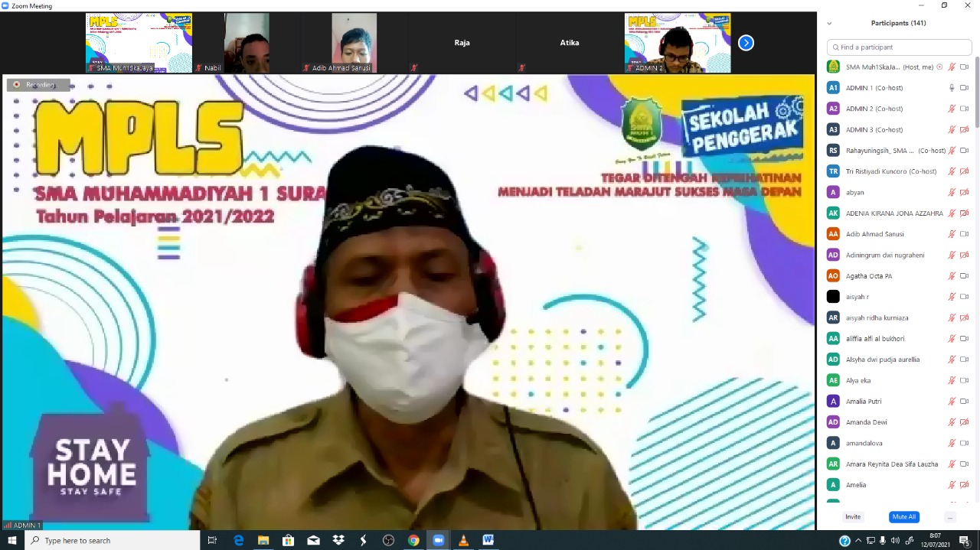Open VLC media player from taskbar
The image size is (980, 550).
(x=463, y=540)
